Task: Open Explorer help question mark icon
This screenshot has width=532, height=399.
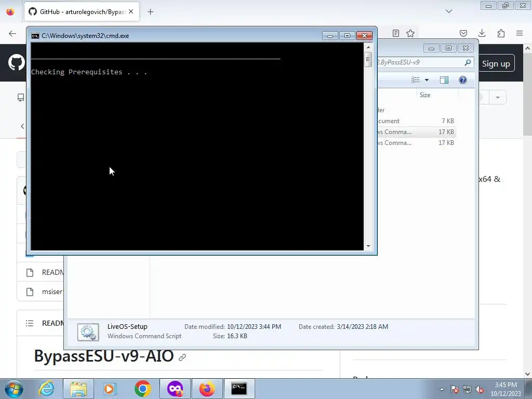Action: tap(462, 79)
